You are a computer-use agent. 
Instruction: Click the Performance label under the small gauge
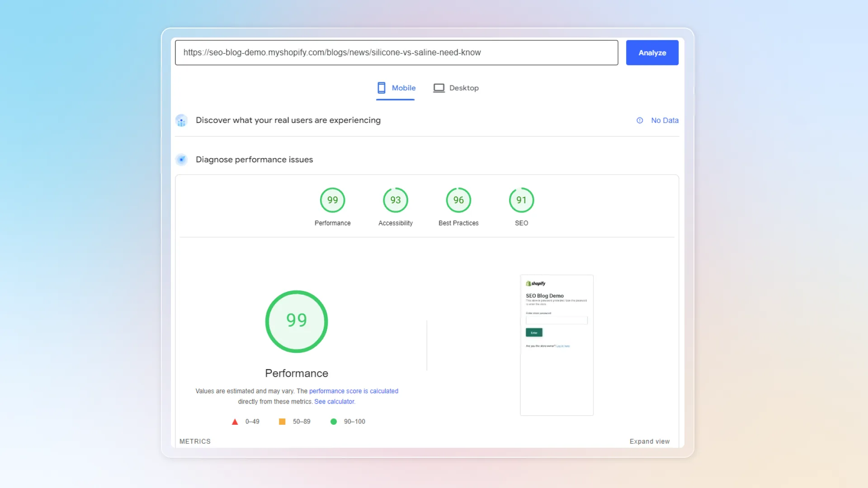(x=333, y=223)
